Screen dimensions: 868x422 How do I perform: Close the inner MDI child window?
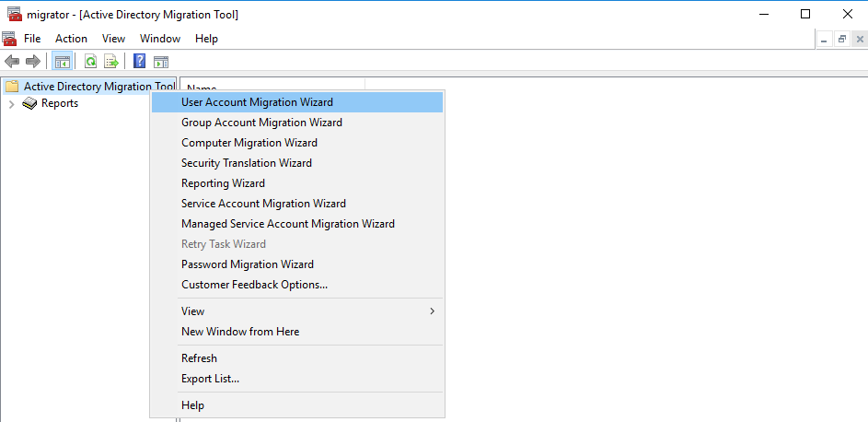tap(860, 40)
